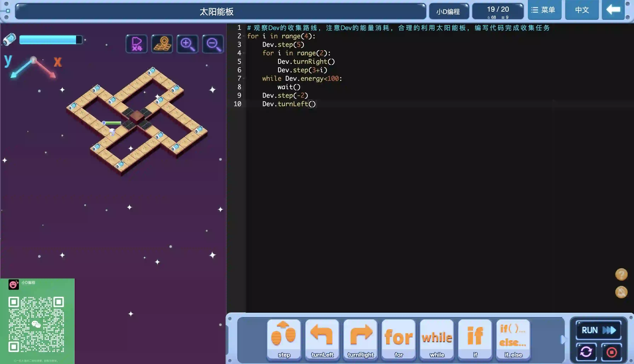Screen dimensions: 634x364
Task: Add an if condition block
Action: 475,339
